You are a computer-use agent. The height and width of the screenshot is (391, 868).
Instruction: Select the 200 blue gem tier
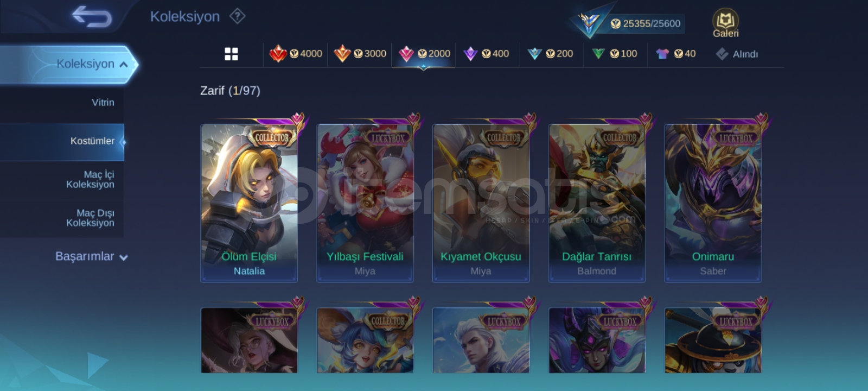pos(550,54)
